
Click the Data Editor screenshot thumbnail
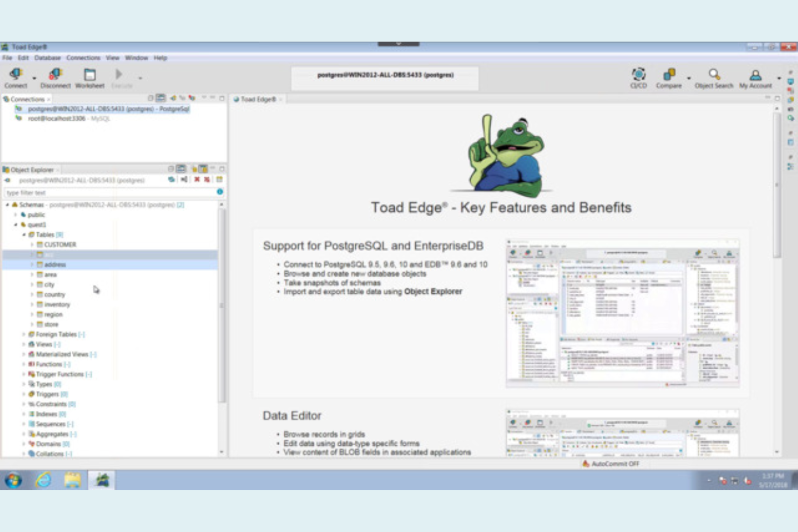pyautogui.click(x=623, y=433)
